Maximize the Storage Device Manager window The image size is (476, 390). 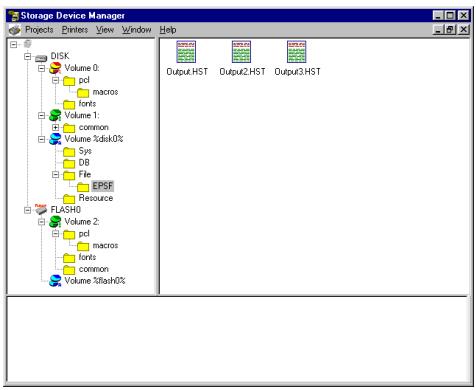[x=450, y=16]
